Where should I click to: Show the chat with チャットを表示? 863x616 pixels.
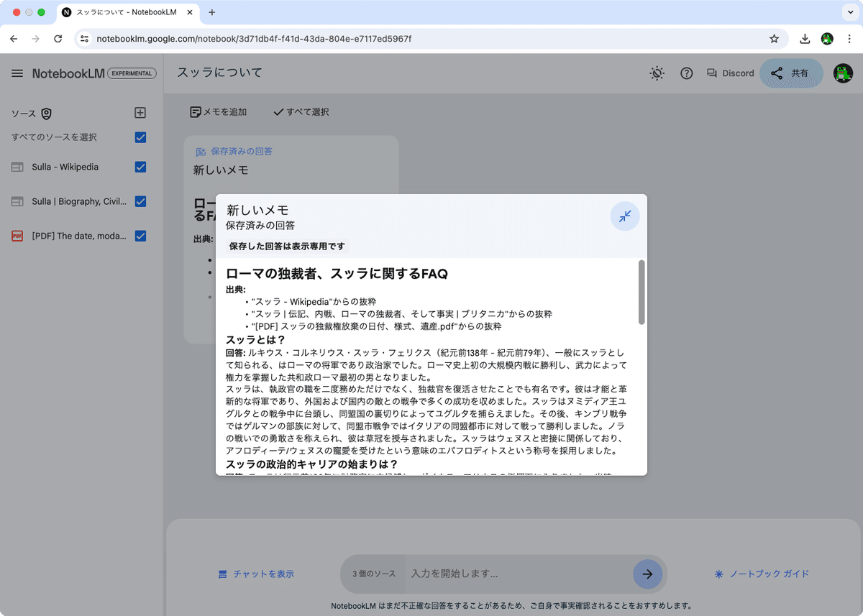click(x=256, y=574)
